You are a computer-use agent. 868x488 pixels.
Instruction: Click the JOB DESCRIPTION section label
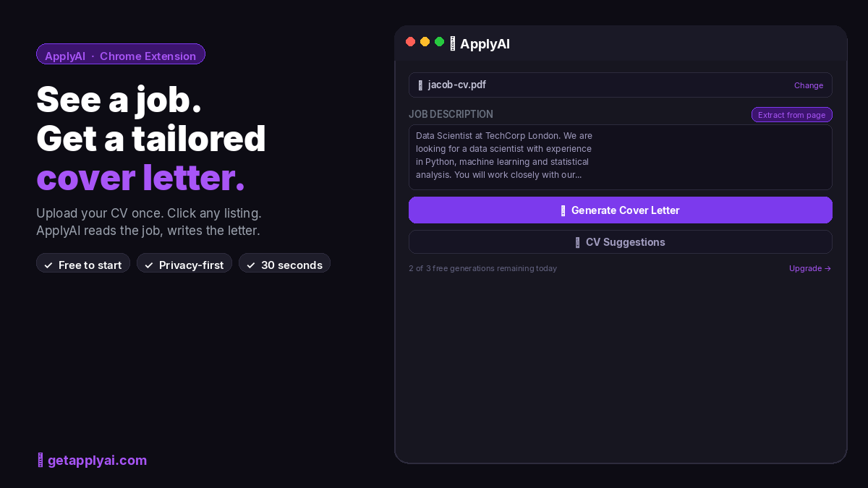click(451, 114)
